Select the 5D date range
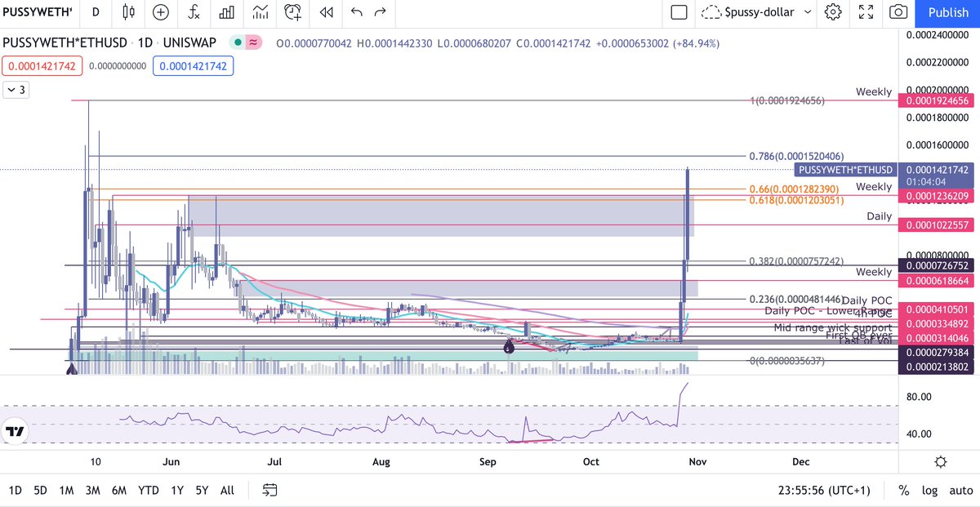980x507 pixels. (41, 491)
